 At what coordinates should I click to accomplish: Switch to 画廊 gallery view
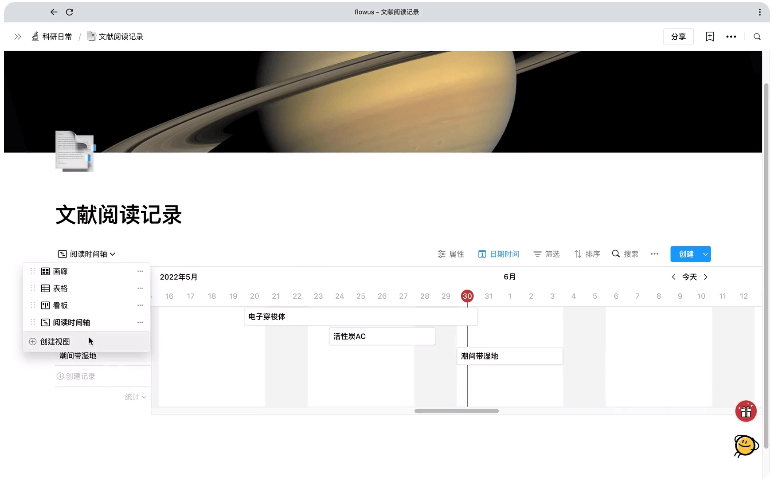60,271
